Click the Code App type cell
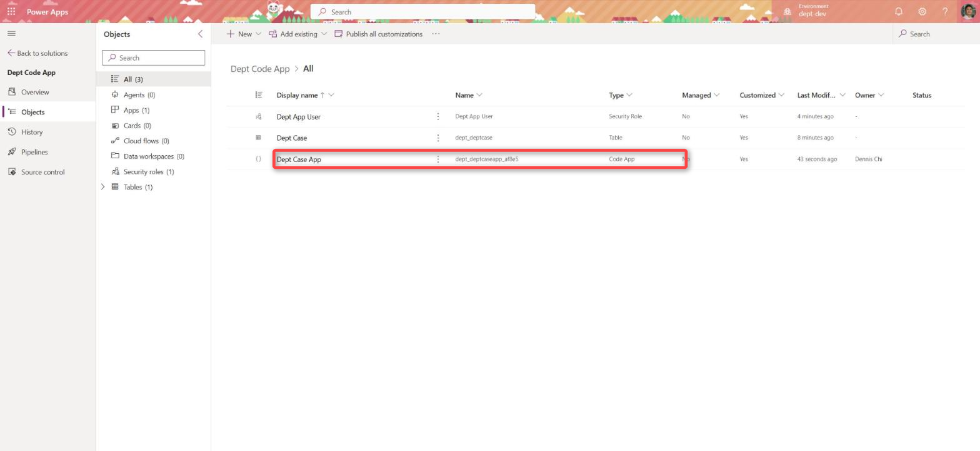 click(621, 159)
